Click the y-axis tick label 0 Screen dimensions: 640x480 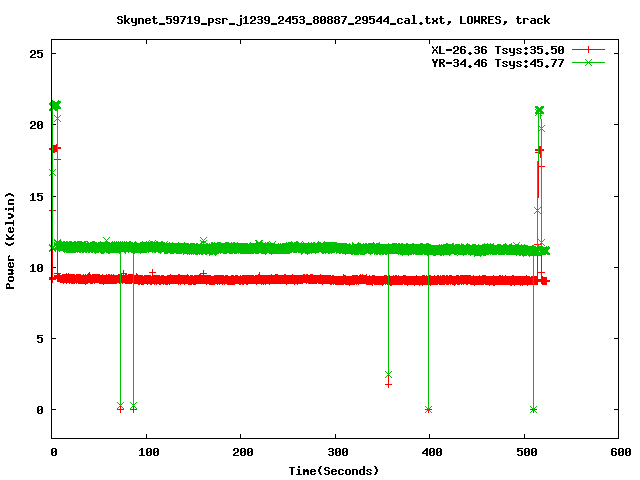(x=40, y=410)
